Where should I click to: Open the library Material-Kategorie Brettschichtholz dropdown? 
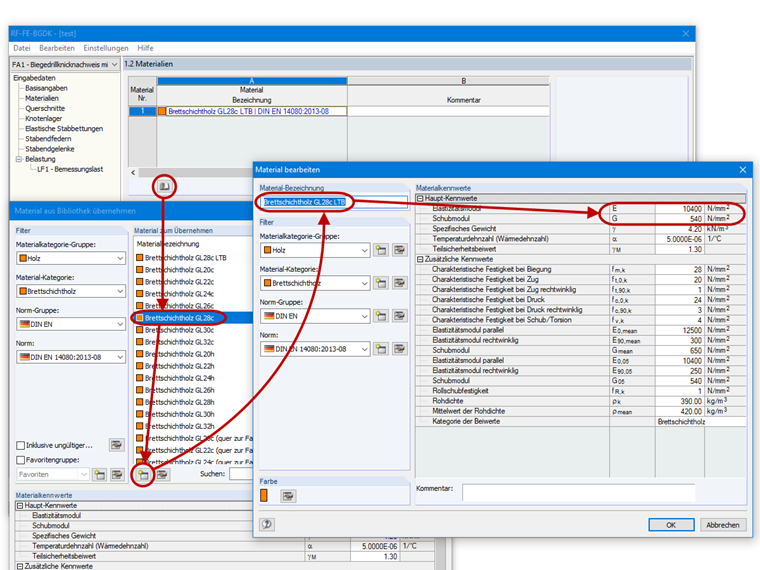120,291
